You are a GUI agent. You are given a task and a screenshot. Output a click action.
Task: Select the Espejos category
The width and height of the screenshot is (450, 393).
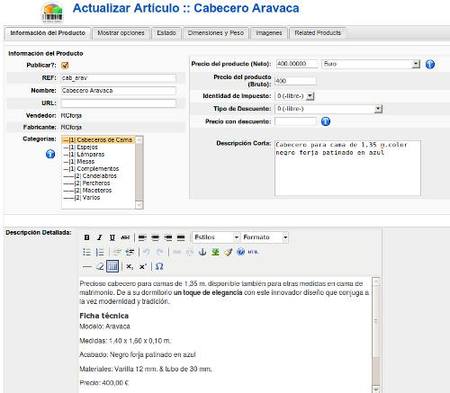coord(98,147)
